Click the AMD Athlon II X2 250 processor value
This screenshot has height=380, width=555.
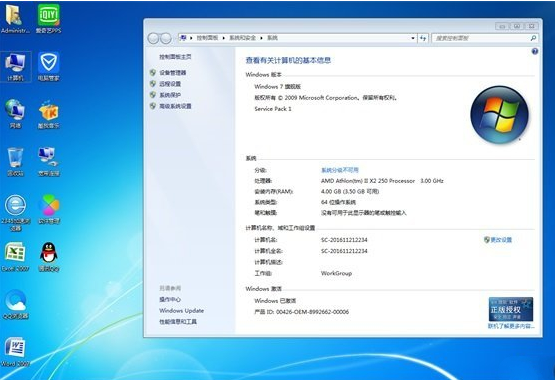[x=382, y=181]
